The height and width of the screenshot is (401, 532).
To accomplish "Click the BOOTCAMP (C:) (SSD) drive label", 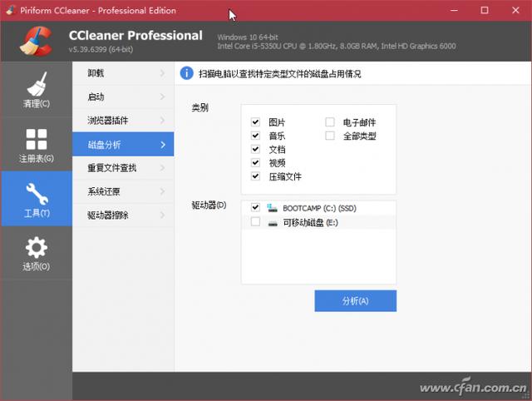I will (319, 208).
